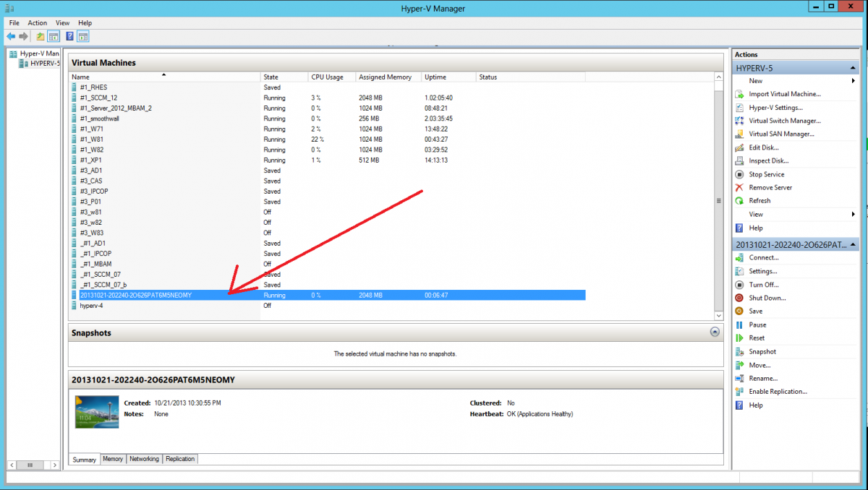
Task: Open the View menu in menu bar
Action: pos(63,23)
